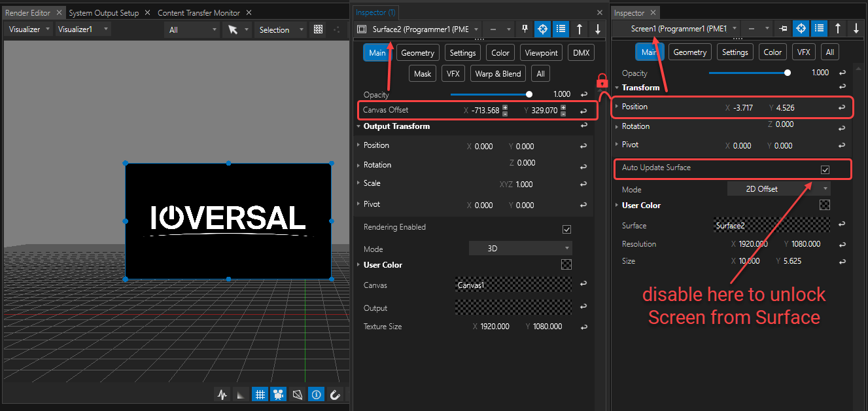Click User Color swatch in Screen1 inspector

(825, 205)
